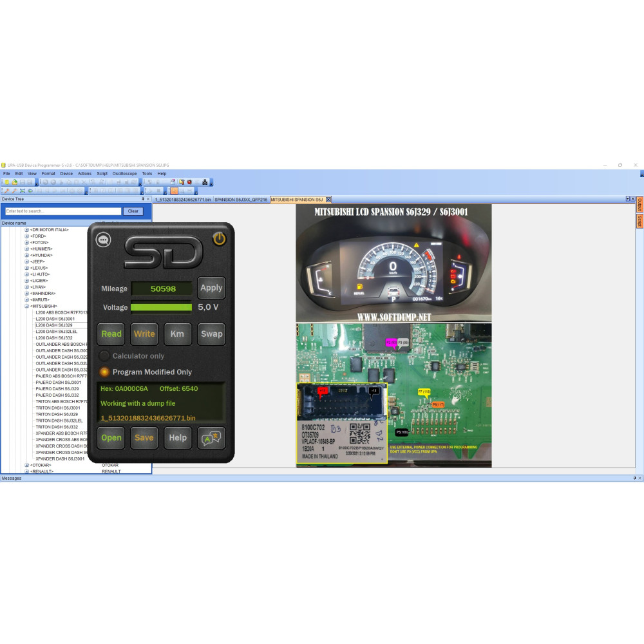Click the hammer properties toolbar icon
The height and width of the screenshot is (644, 644).
(x=182, y=182)
